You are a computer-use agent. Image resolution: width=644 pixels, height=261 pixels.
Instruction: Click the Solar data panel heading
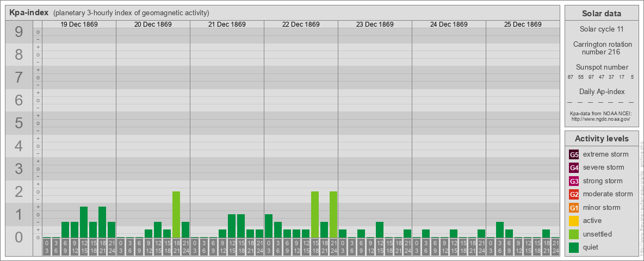click(x=602, y=14)
